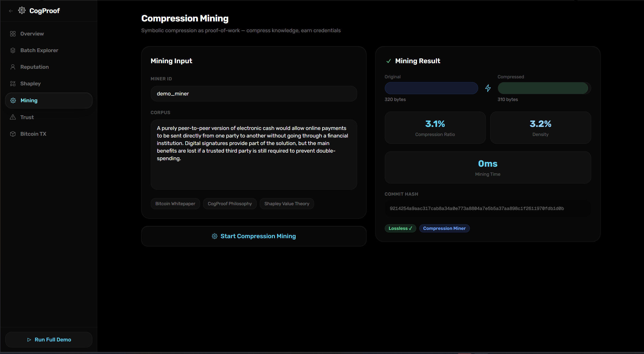The image size is (644, 354).
Task: Click the CogProof gear logo icon
Action: click(22, 11)
